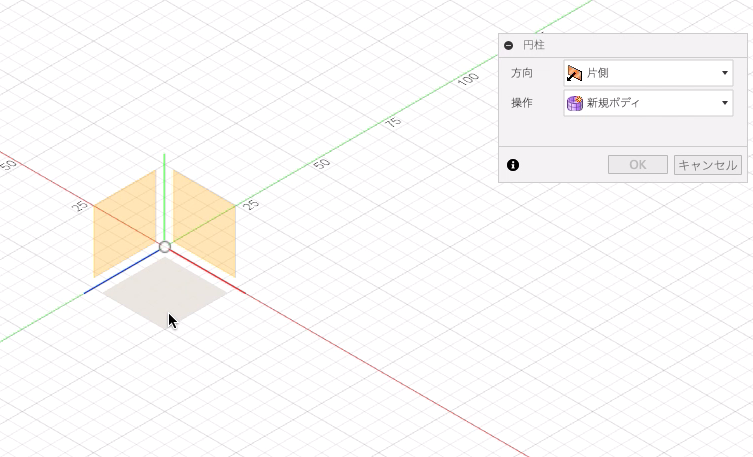Collapse the 円柱 dialog with the minus icon
Image resolution: width=753 pixels, height=457 pixels.
point(509,45)
